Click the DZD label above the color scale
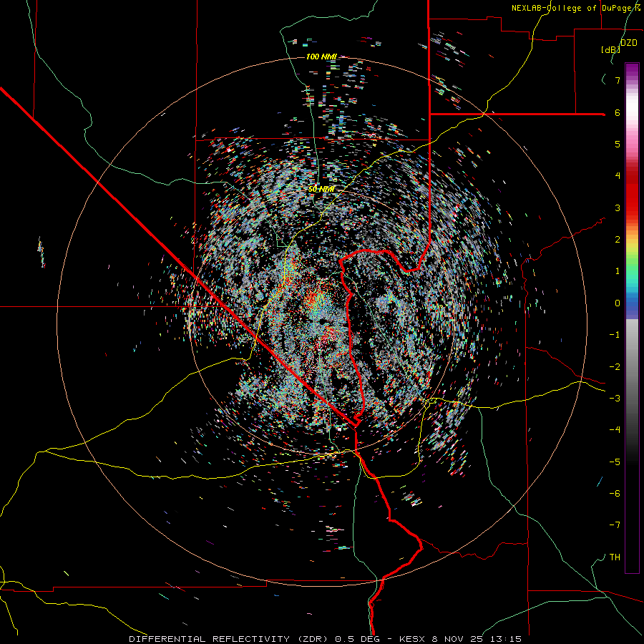The width and height of the screenshot is (644, 644). pyautogui.click(x=628, y=43)
